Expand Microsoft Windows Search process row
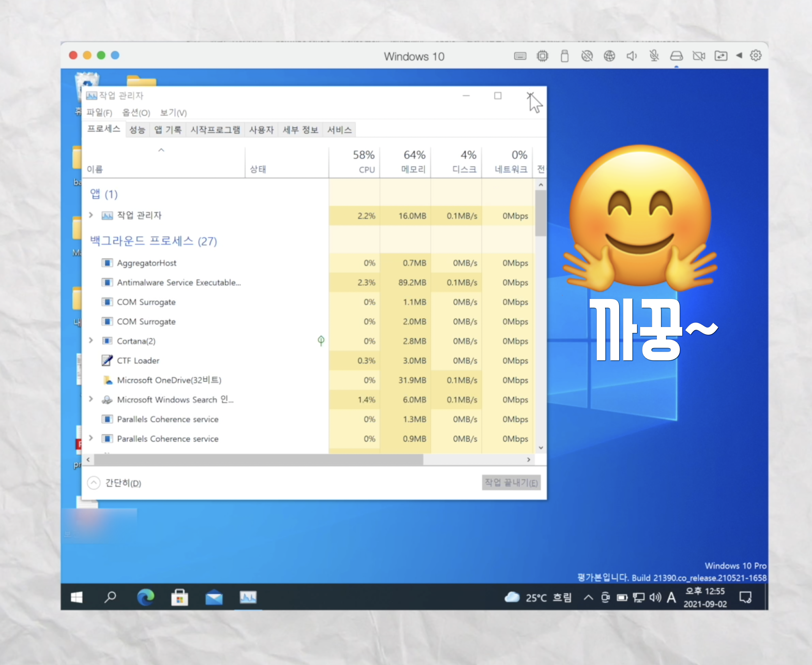Screen dimensions: 812x665 (x=91, y=399)
